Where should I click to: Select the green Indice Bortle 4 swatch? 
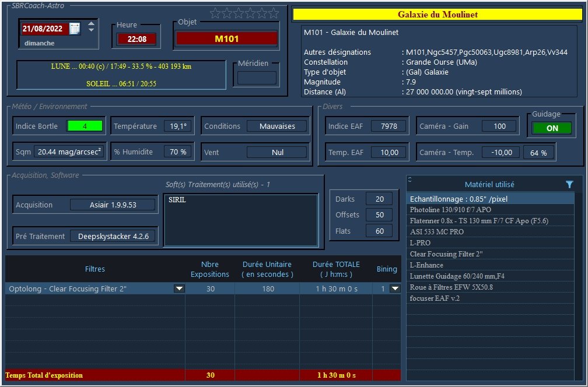85,126
